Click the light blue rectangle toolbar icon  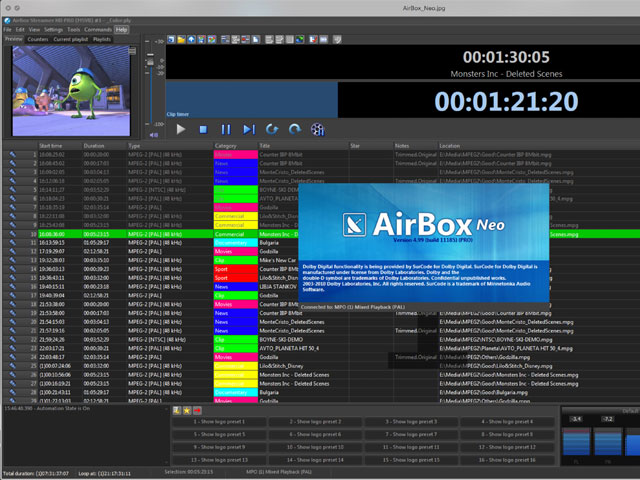(x=324, y=40)
